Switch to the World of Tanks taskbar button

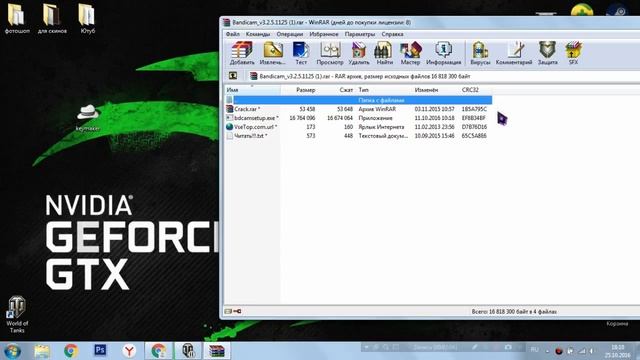pyautogui.click(x=188, y=351)
